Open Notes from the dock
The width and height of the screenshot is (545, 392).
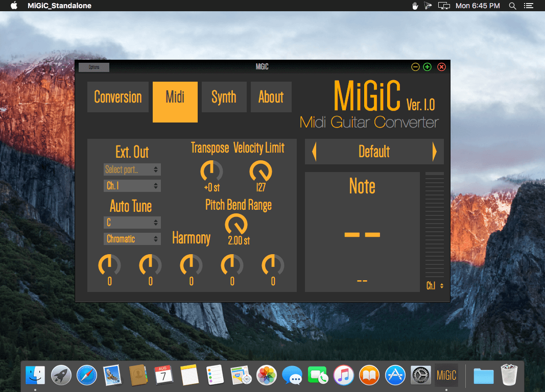pos(189,375)
